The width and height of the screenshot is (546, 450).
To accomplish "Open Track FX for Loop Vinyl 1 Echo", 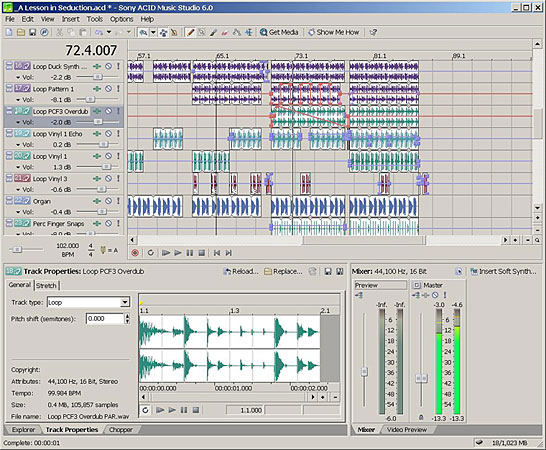I will coord(97,134).
